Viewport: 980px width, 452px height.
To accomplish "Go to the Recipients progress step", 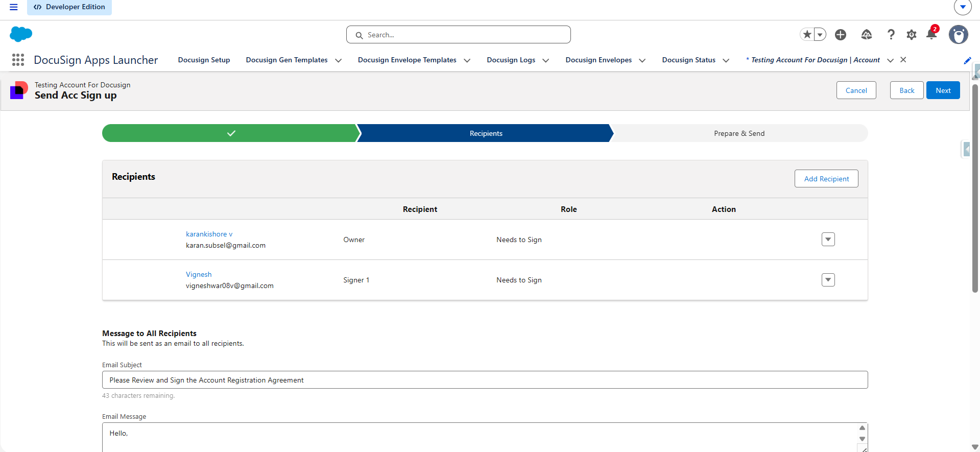I will [x=486, y=133].
